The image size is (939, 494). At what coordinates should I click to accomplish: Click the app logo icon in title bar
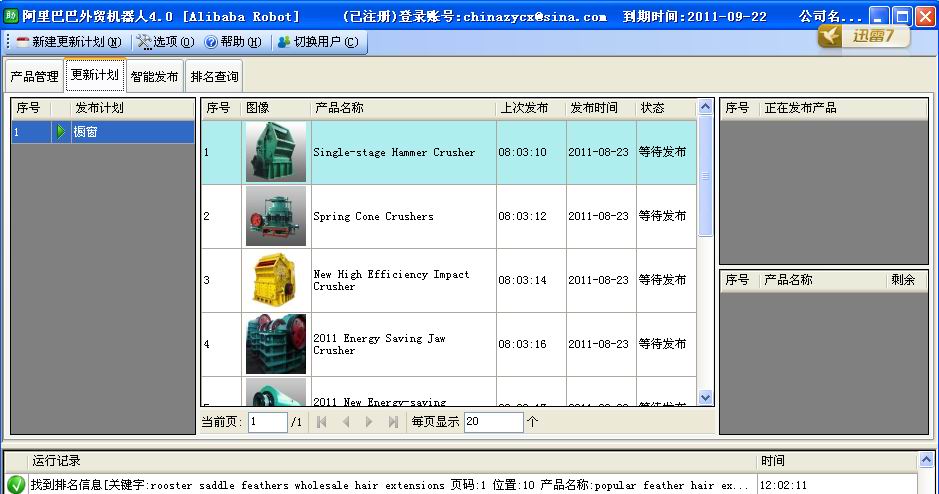11,15
